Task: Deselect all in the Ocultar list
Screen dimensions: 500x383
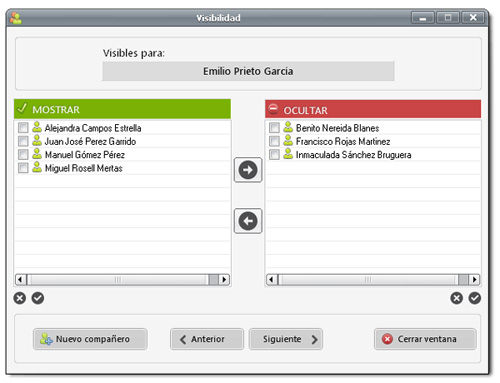Action: [457, 298]
